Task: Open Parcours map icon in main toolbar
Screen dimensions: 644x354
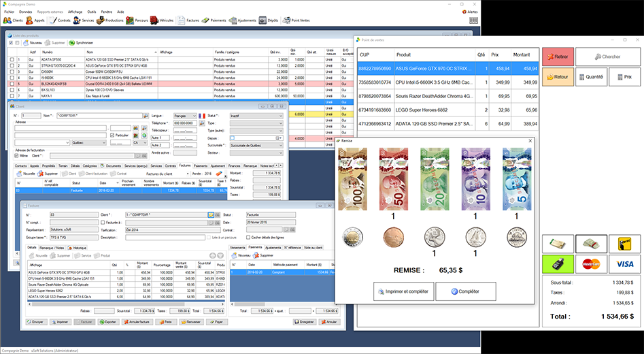Action: click(137, 20)
